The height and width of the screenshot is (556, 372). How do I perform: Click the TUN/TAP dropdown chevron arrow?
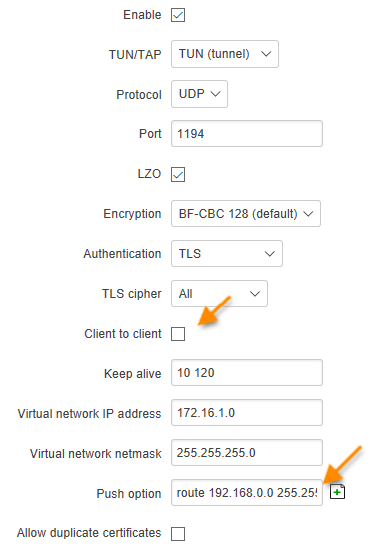[266, 54]
